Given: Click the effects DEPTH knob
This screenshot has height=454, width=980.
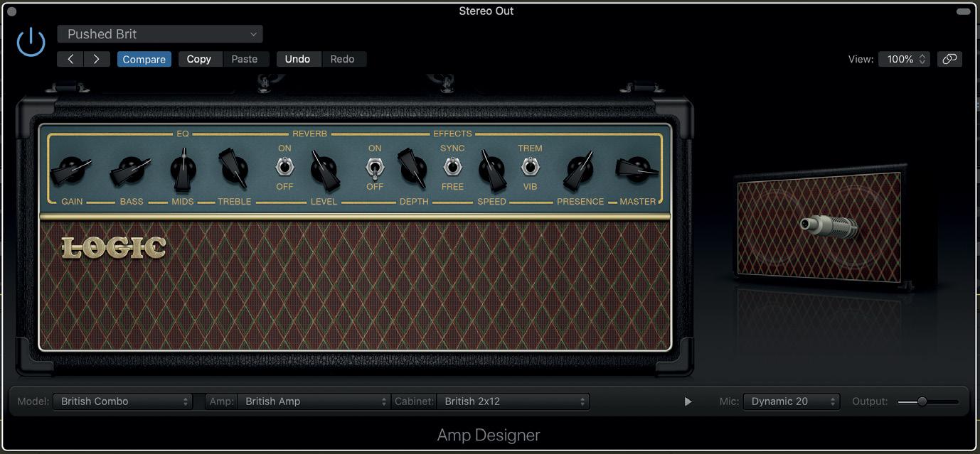Looking at the screenshot, I should [412, 168].
